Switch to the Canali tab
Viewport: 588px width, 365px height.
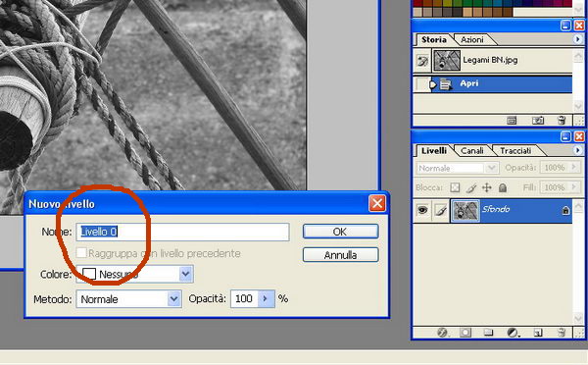(x=471, y=150)
